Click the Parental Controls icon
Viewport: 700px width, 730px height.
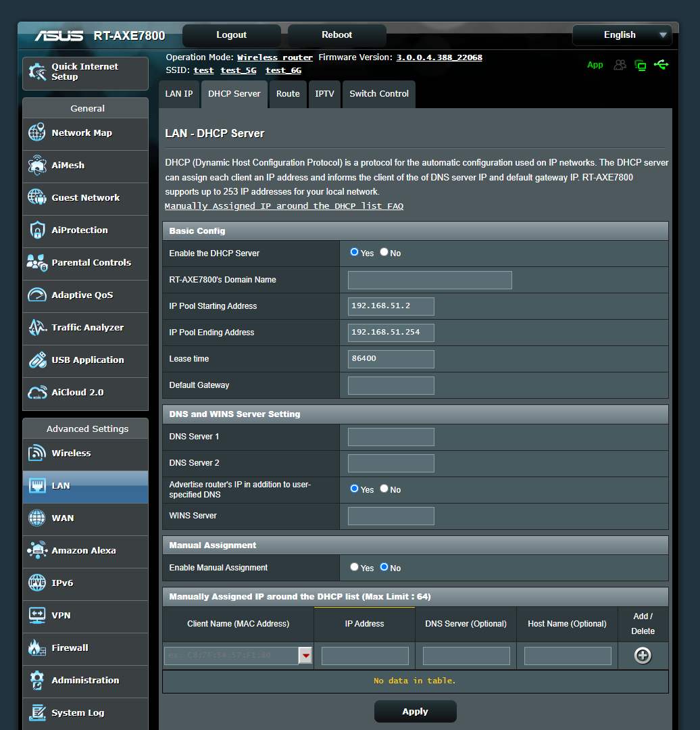tap(37, 262)
